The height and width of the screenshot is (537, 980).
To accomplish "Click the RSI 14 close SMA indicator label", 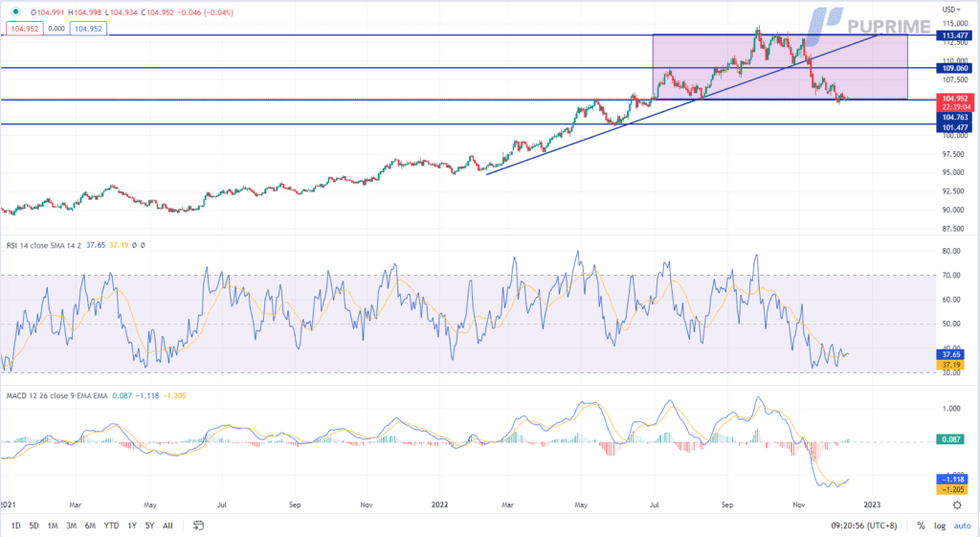I will 44,245.
